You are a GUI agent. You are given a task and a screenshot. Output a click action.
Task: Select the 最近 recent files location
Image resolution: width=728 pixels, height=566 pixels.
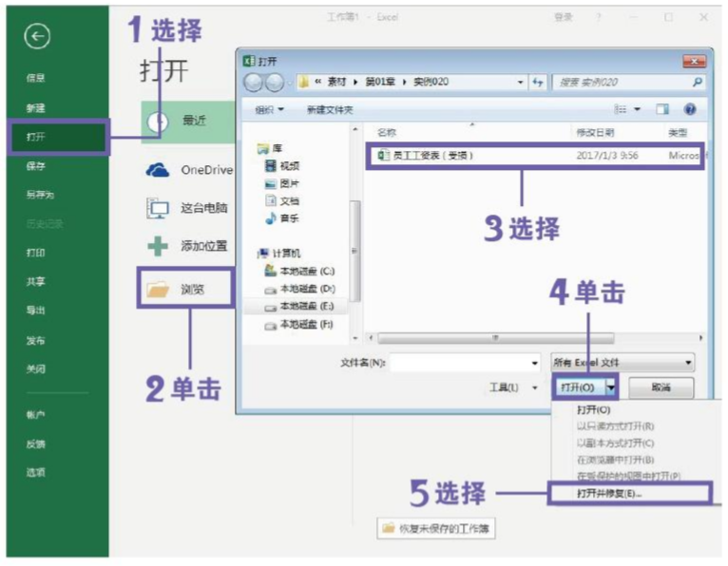coord(188,122)
